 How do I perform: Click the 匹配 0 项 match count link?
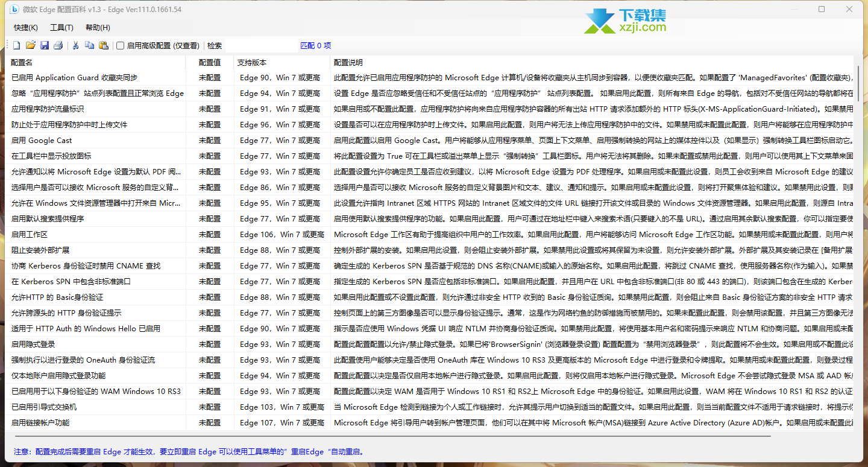[315, 45]
